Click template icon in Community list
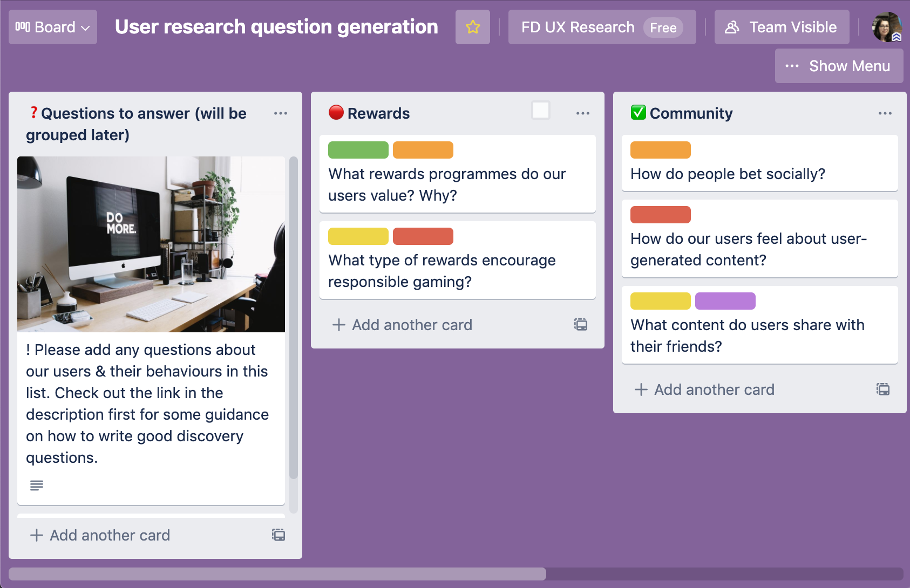Viewport: 910px width, 588px height. 882,389
